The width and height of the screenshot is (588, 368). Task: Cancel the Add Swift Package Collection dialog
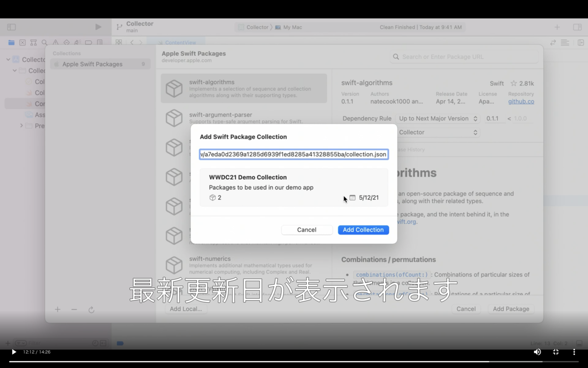pyautogui.click(x=307, y=230)
